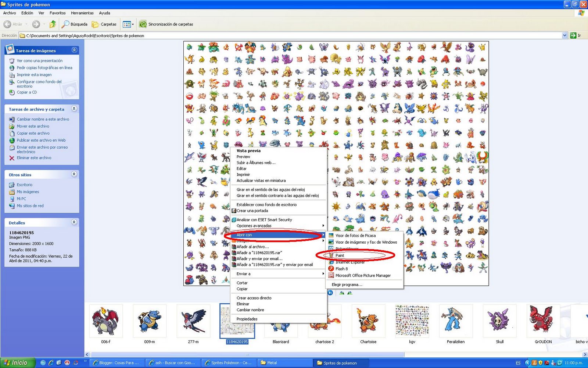Collapse the Tareas de archivo y carpeta panel
Viewport: 588px width, 368px height.
pos(74,109)
